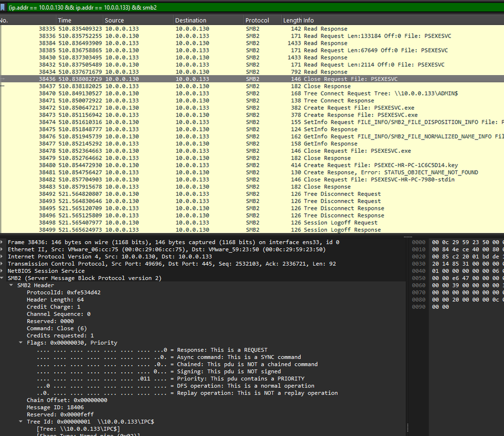Select packet 38475 SetInfo Response
This screenshot has width=504, height=436.
(x=252, y=129)
